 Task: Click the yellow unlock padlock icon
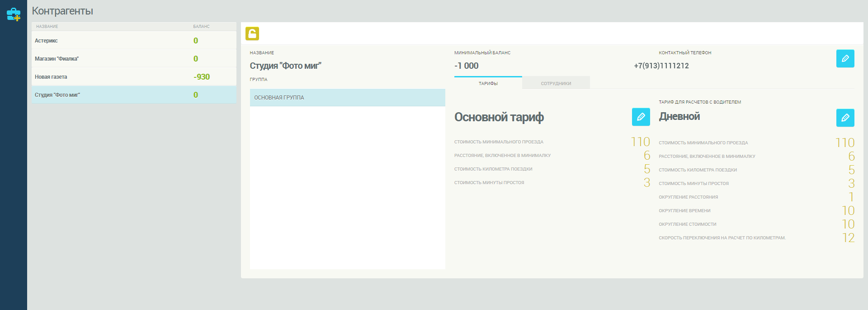click(x=252, y=33)
